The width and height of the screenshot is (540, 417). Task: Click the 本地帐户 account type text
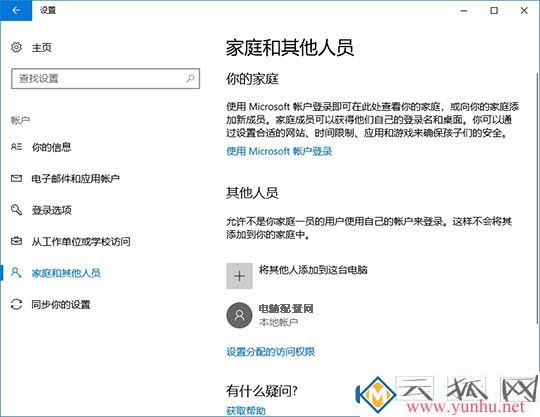(x=279, y=322)
